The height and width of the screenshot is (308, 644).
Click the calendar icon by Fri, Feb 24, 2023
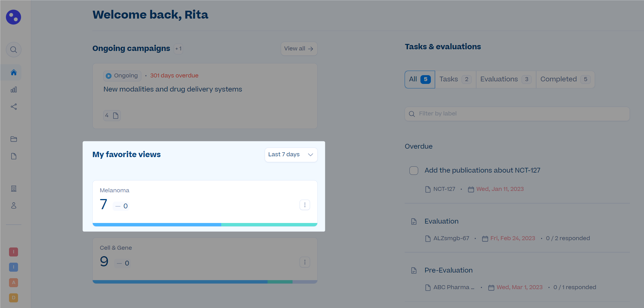485,239
